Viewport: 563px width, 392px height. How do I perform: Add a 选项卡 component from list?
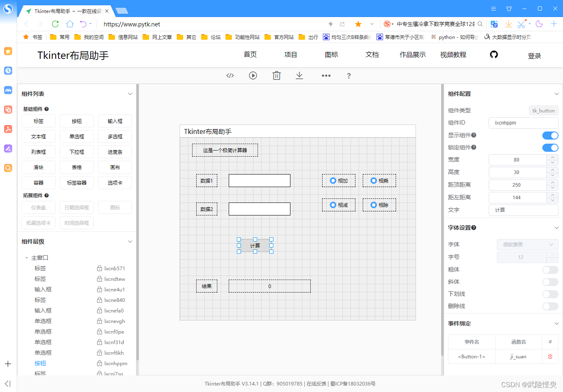tap(115, 183)
